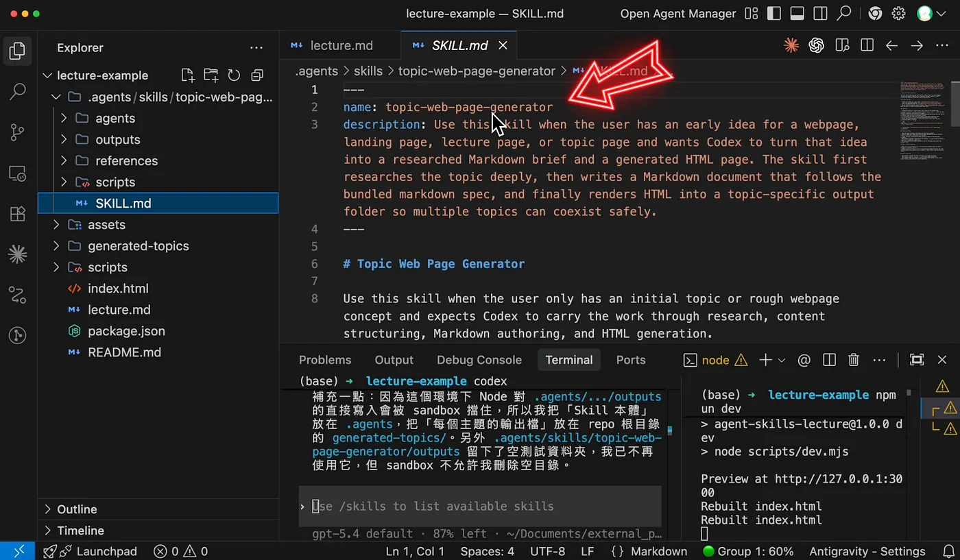Image resolution: width=960 pixels, height=560 pixels.
Task: Switch to the Debug Console tab
Action: click(479, 360)
